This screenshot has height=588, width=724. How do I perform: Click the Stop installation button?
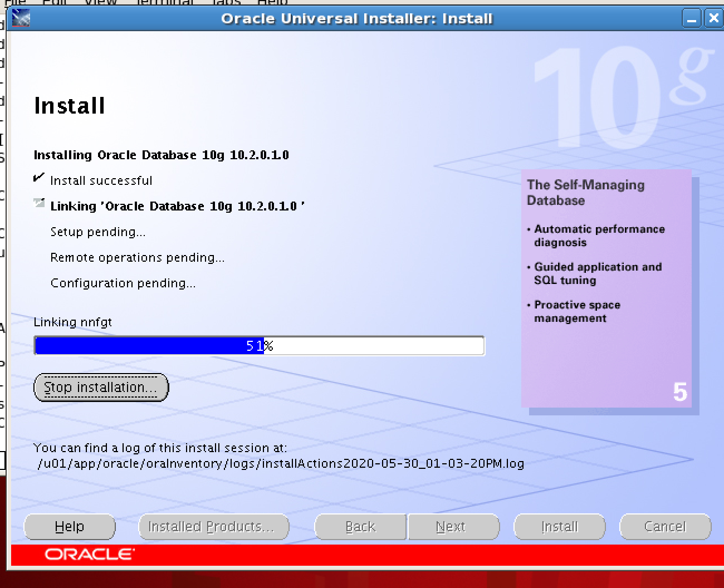coord(101,388)
